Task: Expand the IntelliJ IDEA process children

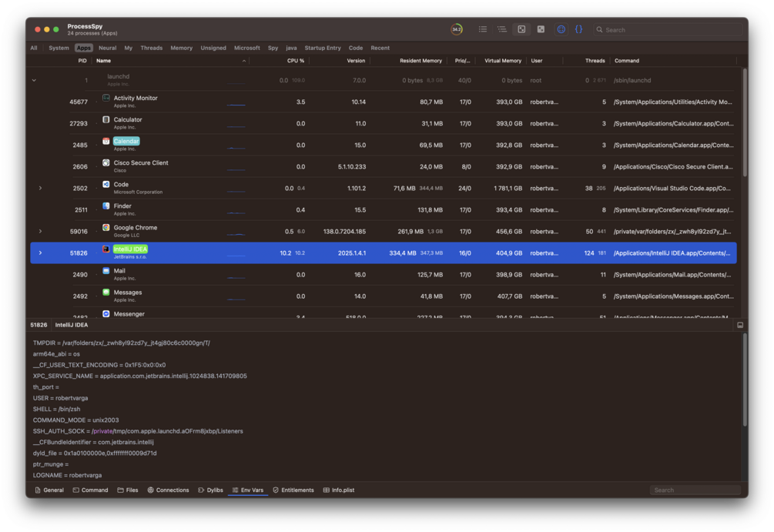Action: point(41,253)
